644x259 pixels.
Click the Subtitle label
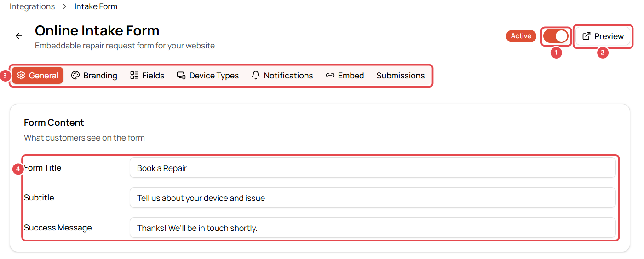pos(39,198)
